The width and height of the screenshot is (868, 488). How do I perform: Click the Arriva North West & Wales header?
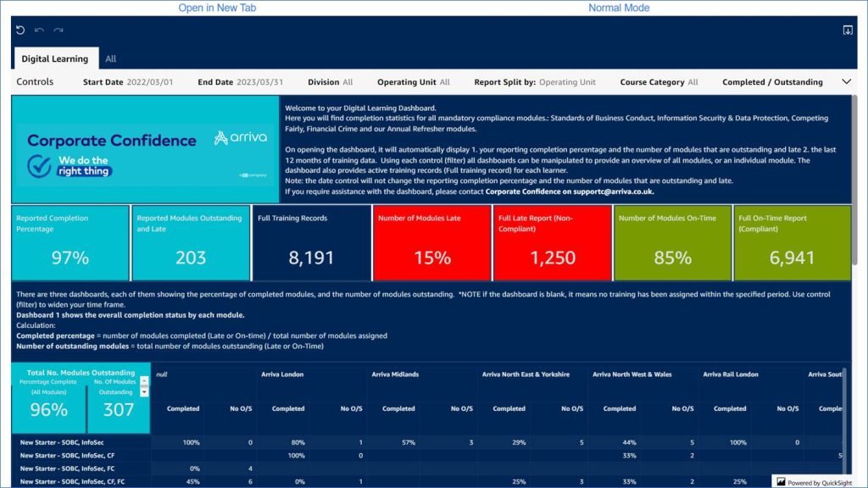(x=632, y=374)
